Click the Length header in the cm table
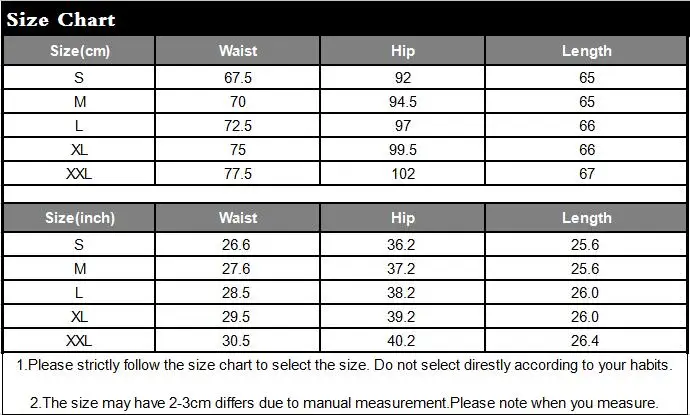The width and height of the screenshot is (690, 415). pyautogui.click(x=587, y=51)
